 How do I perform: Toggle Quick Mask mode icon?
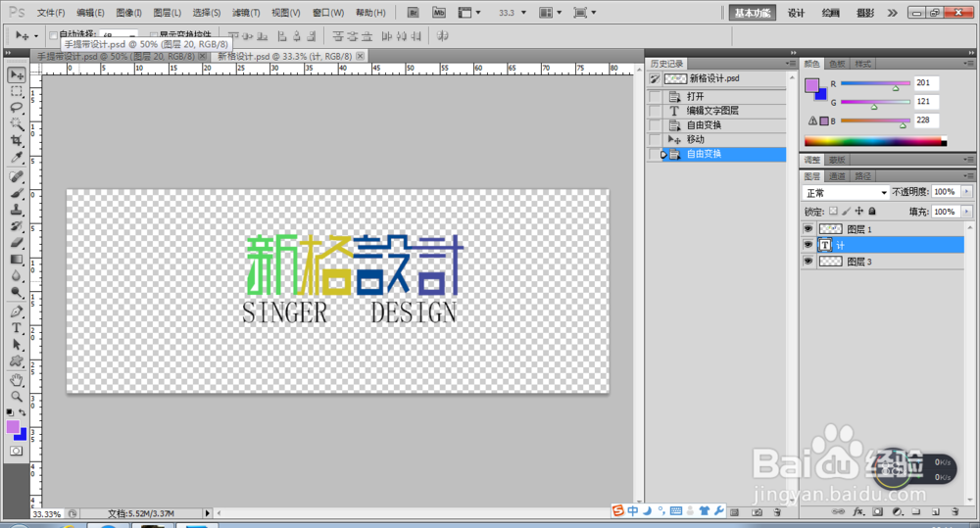click(x=17, y=452)
